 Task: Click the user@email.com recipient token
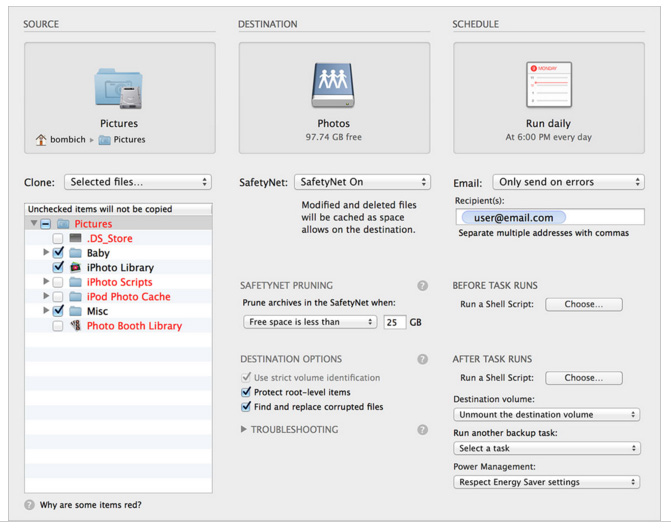tap(514, 218)
